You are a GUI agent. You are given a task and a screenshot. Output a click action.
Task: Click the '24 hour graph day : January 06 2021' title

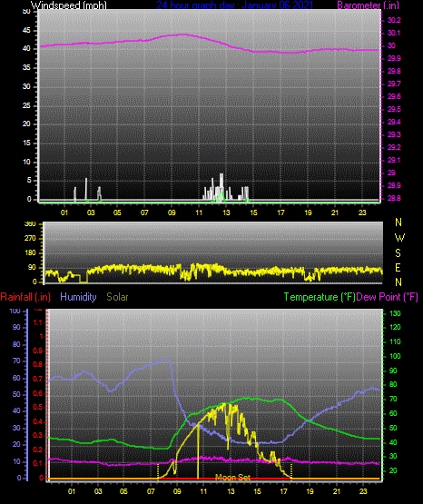coord(234,5)
